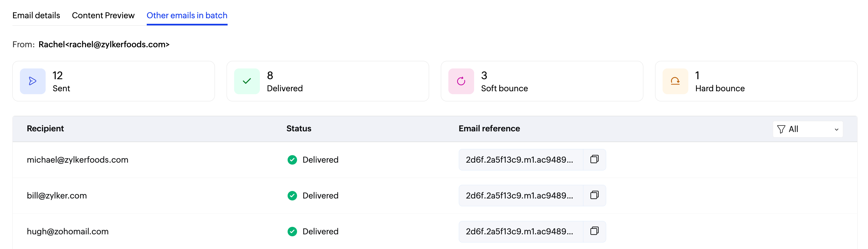Expand the filter dropdown chevron arrow

point(836,130)
